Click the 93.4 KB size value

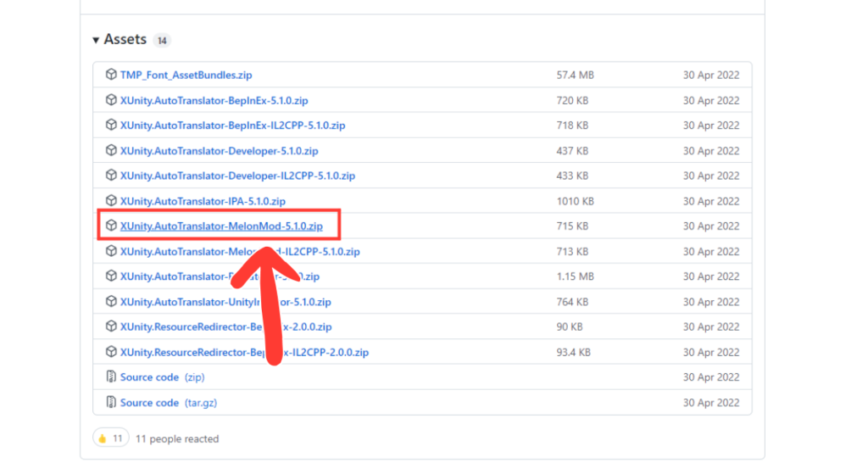574,352
